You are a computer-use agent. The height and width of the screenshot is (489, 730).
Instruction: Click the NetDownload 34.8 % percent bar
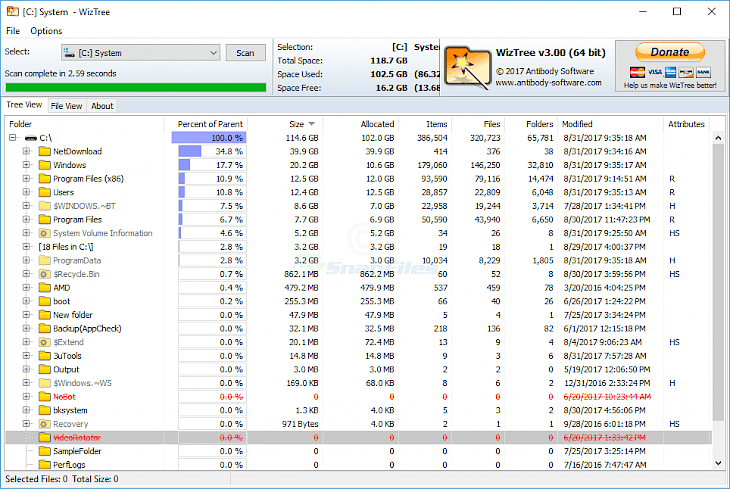pos(212,151)
